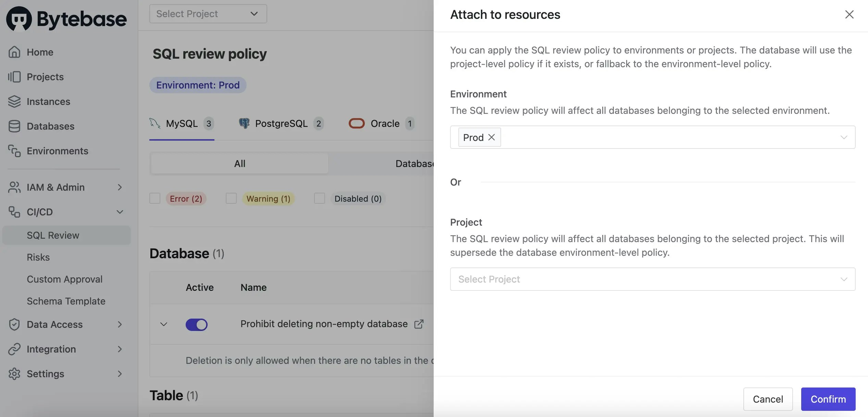Check the Warning (1) filter checkbox
Image resolution: width=868 pixels, height=417 pixels.
coord(231,198)
